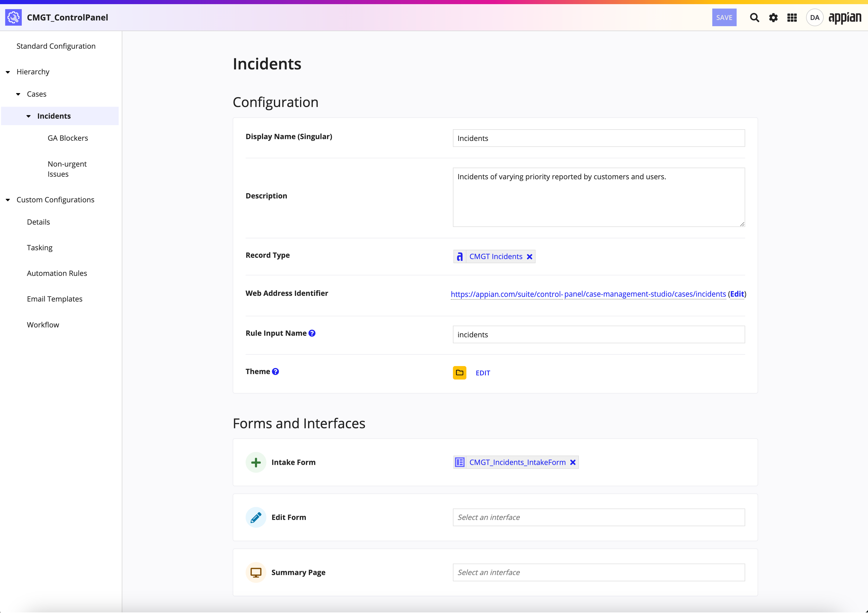Click the pencil Edit Form icon

click(x=256, y=517)
